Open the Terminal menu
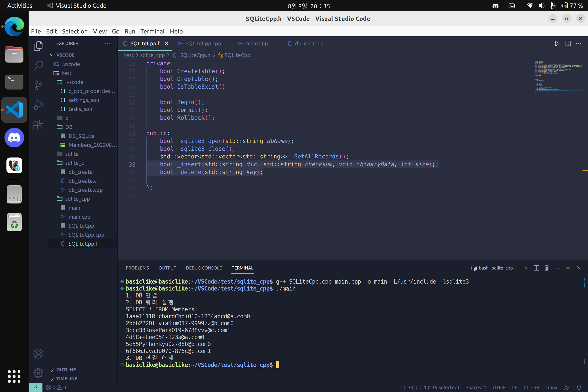Screen dimensions: 588x392 click(152, 31)
